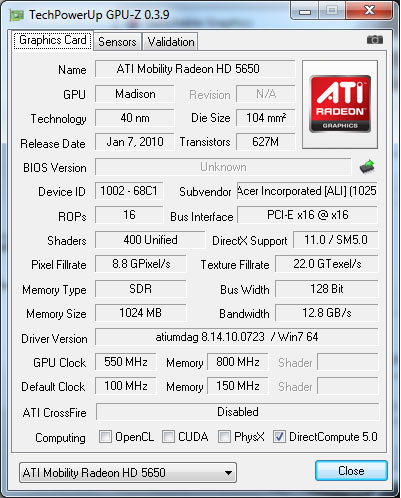Uncheck the DirectCompute 5.0 checkbox
The image size is (401, 498).
point(279,437)
